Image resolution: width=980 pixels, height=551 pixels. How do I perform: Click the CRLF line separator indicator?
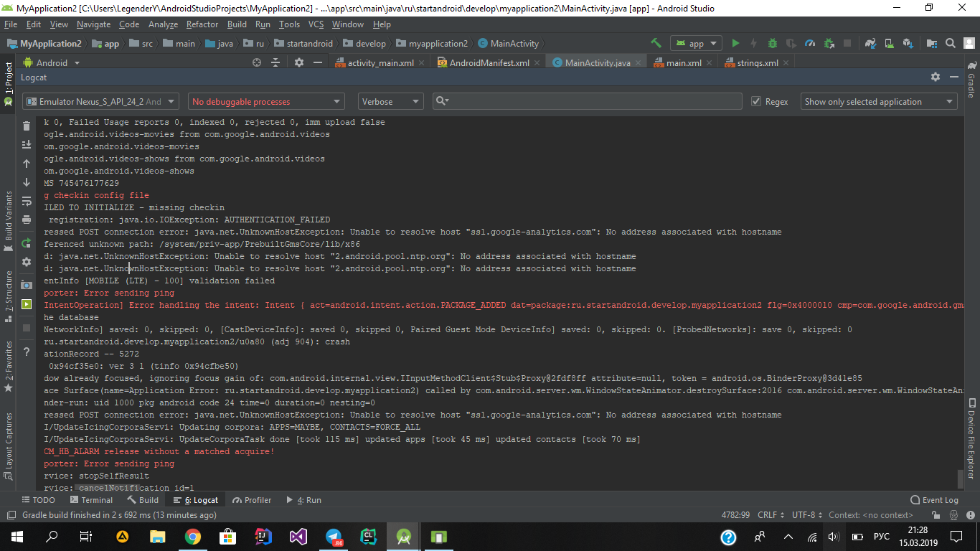771,515
